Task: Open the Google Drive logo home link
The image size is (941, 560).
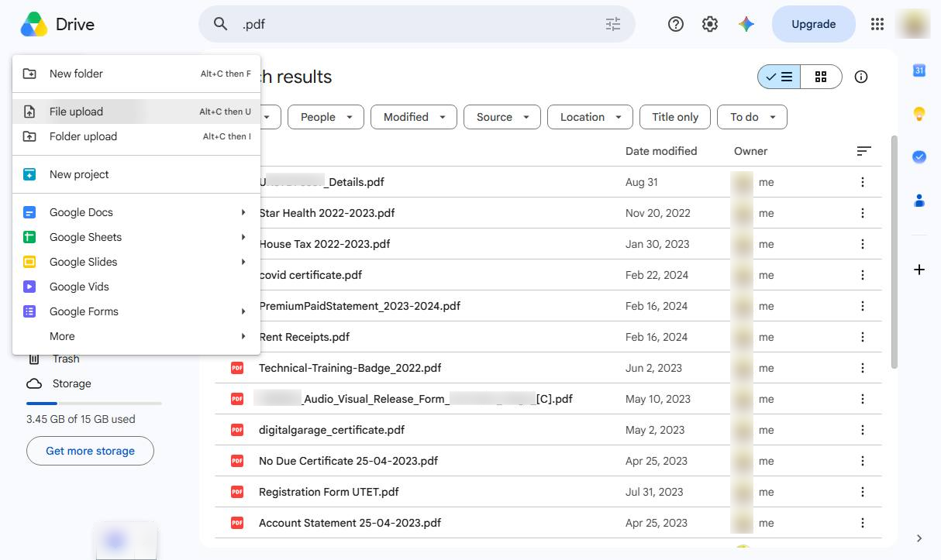Action: [x=57, y=24]
